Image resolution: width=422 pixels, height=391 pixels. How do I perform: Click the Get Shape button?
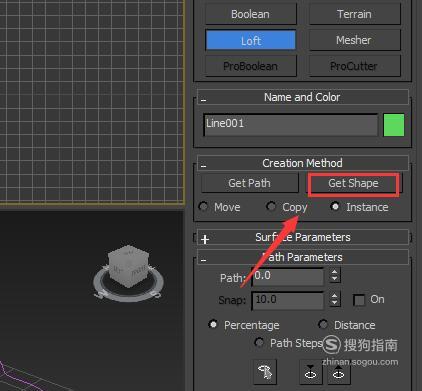[x=354, y=183]
